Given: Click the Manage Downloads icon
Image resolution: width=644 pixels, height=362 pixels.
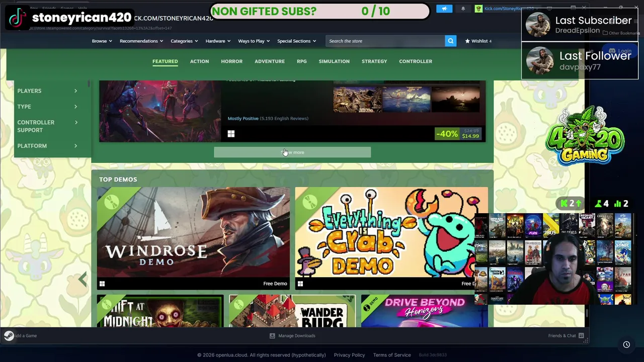Looking at the screenshot, I should (x=272, y=336).
